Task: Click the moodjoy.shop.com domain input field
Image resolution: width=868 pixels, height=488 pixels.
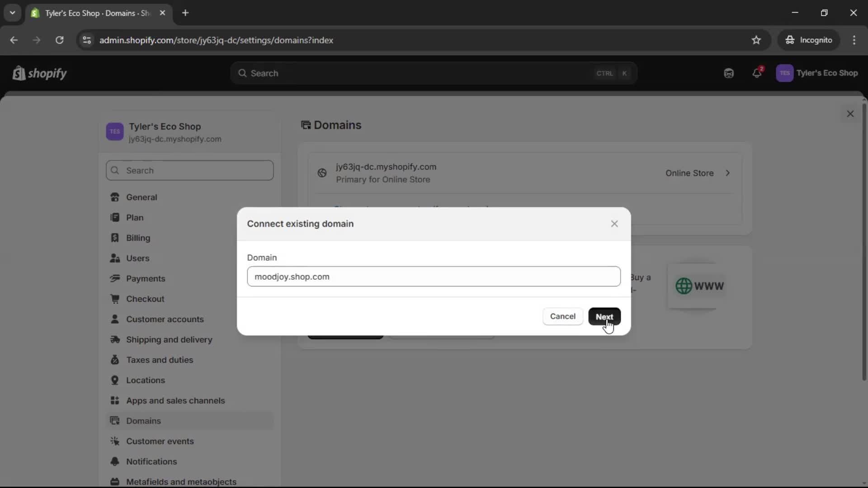Action: [433, 276]
